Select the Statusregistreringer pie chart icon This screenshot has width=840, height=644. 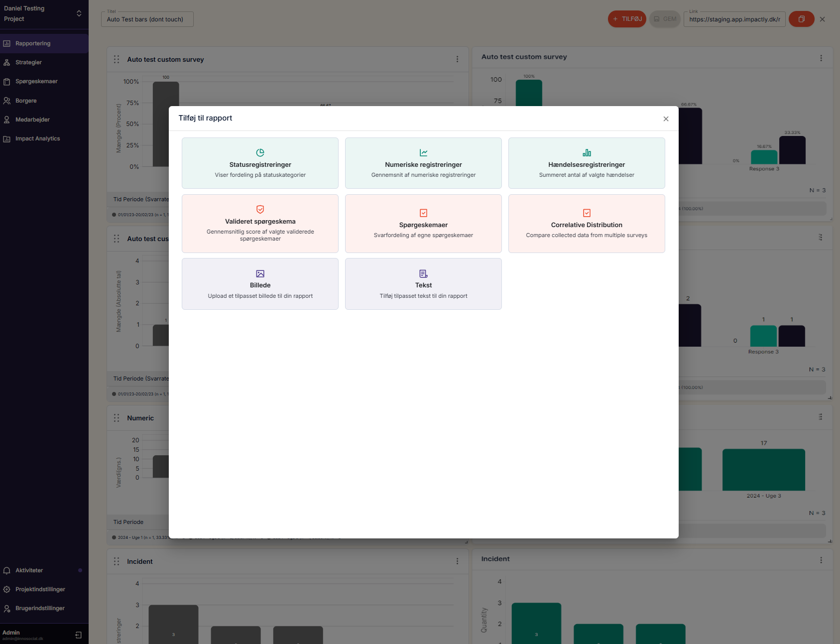[x=260, y=152]
